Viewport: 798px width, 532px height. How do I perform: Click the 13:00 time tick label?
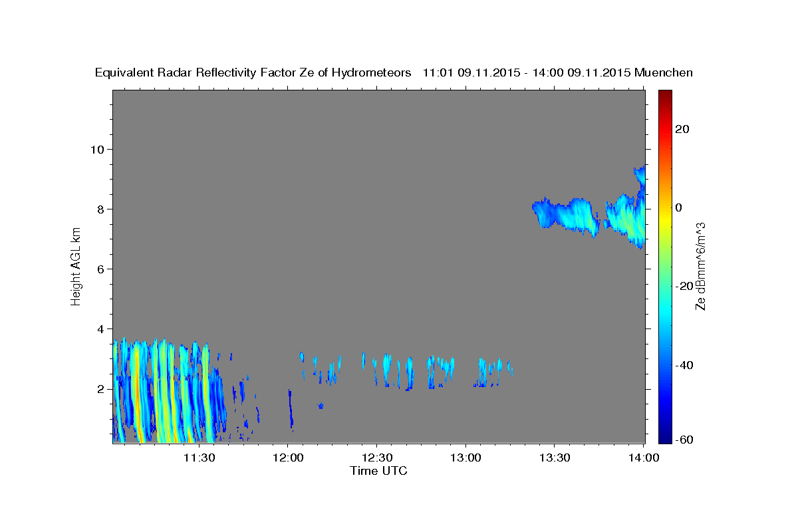pos(465,458)
